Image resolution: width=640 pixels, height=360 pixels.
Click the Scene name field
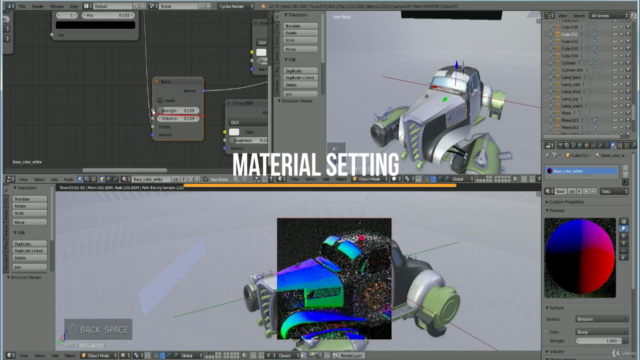178,6
